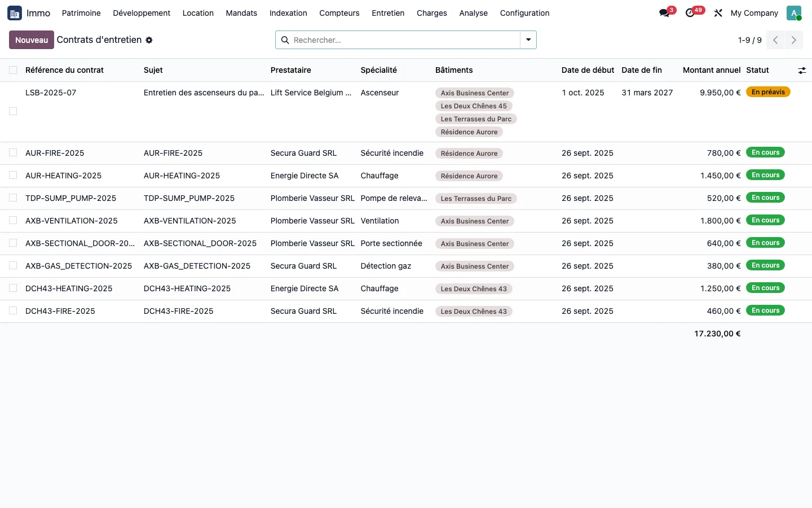Viewport: 812px width, 508px height.
Task: Sort by Montant annuel column header
Action: (712, 70)
